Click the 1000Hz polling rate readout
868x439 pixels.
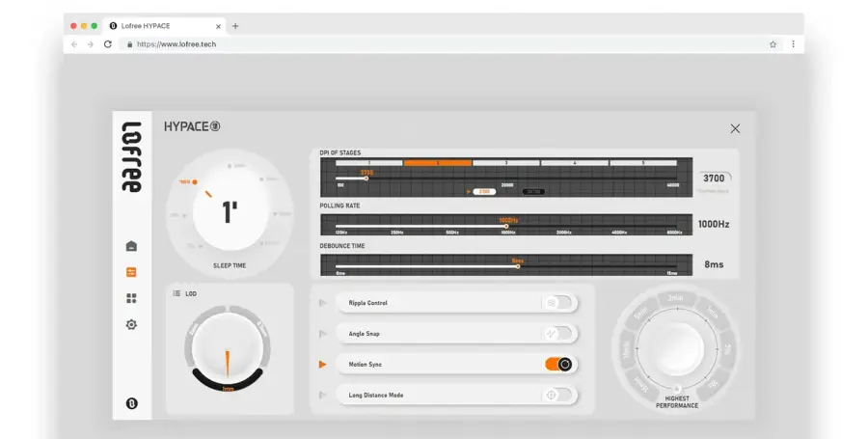click(x=714, y=224)
